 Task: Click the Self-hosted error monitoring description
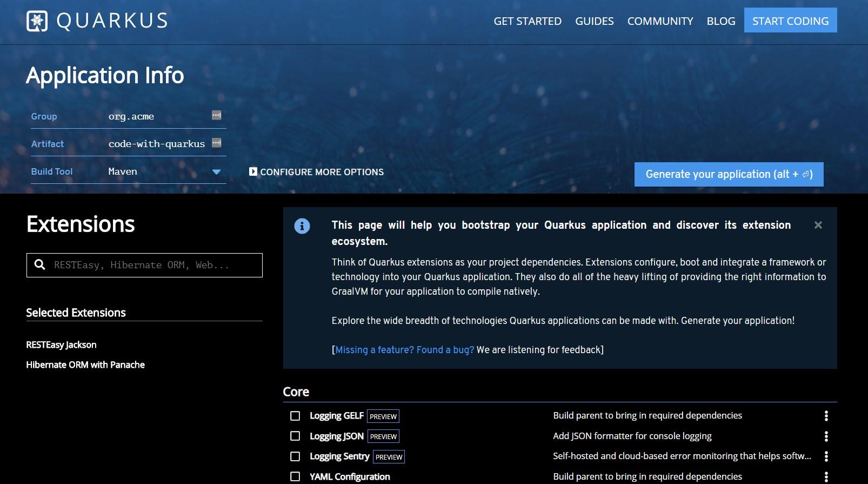[682, 456]
